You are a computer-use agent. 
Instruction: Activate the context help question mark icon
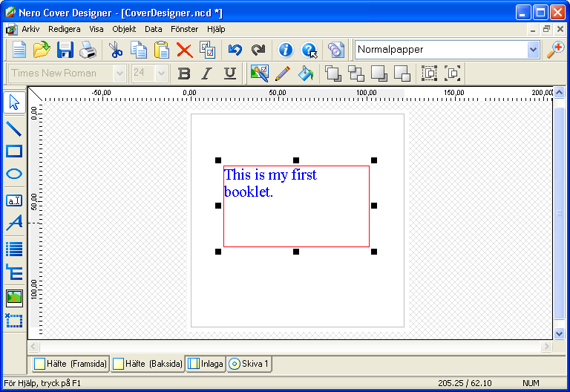pos(309,50)
